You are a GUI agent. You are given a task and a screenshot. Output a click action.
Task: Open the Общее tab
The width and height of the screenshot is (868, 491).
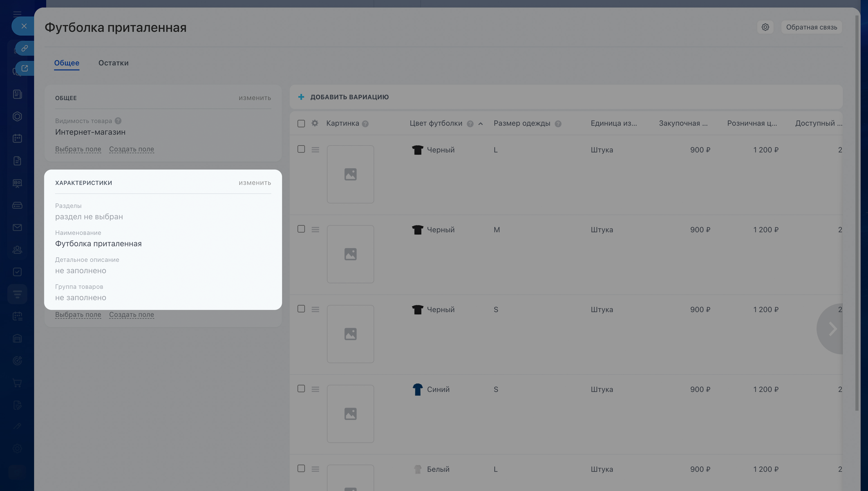coord(67,63)
